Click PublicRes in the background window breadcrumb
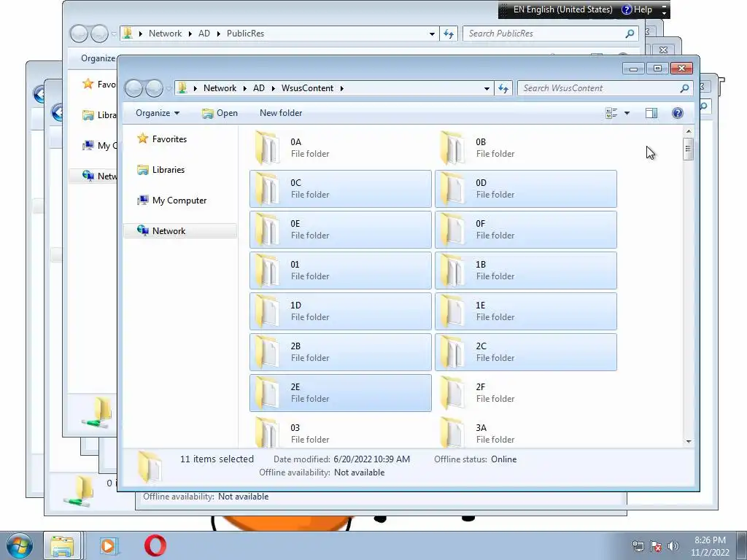This screenshot has width=747, height=560. pos(245,34)
